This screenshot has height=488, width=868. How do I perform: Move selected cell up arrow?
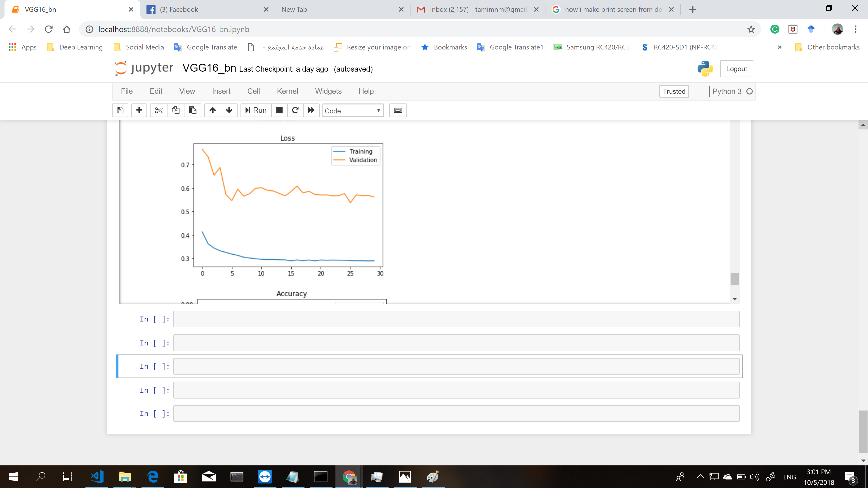[213, 110]
